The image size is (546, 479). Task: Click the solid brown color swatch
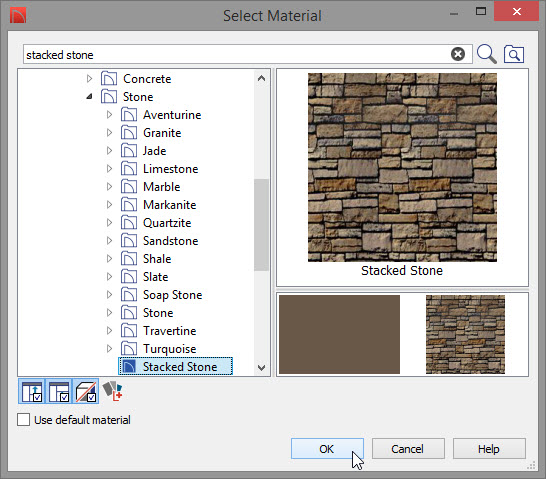(340, 335)
